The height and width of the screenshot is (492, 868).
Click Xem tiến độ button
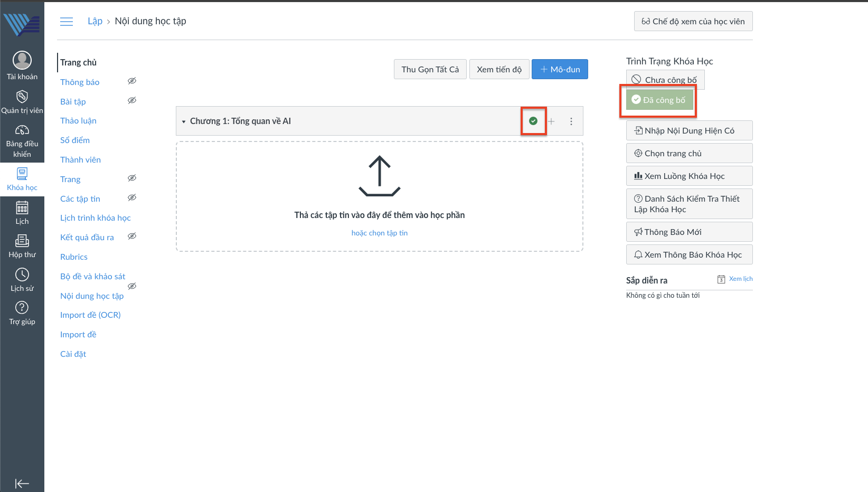click(x=499, y=69)
